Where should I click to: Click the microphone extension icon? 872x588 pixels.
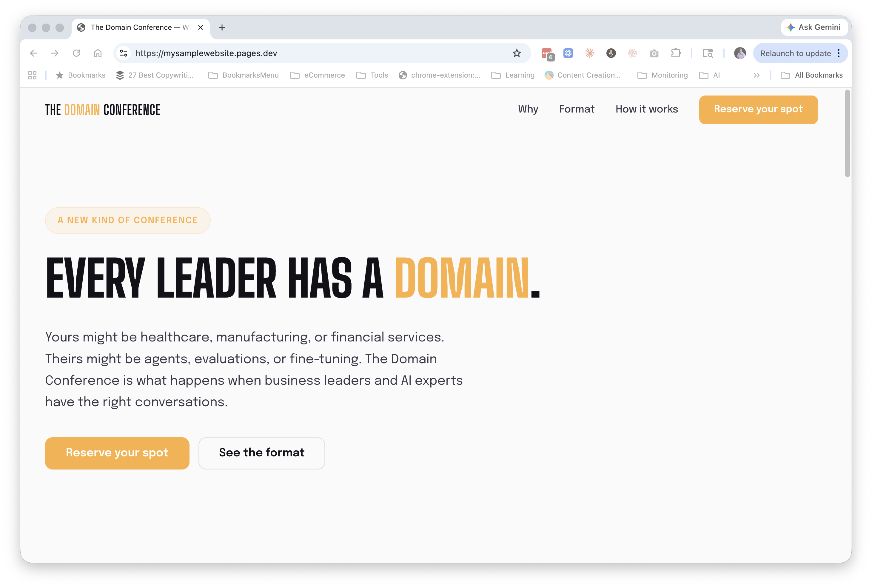pyautogui.click(x=611, y=53)
